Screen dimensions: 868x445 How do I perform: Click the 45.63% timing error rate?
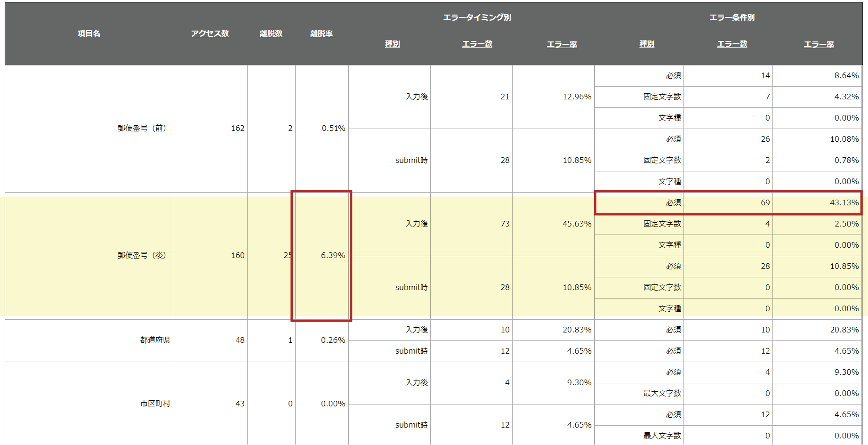[x=577, y=224]
